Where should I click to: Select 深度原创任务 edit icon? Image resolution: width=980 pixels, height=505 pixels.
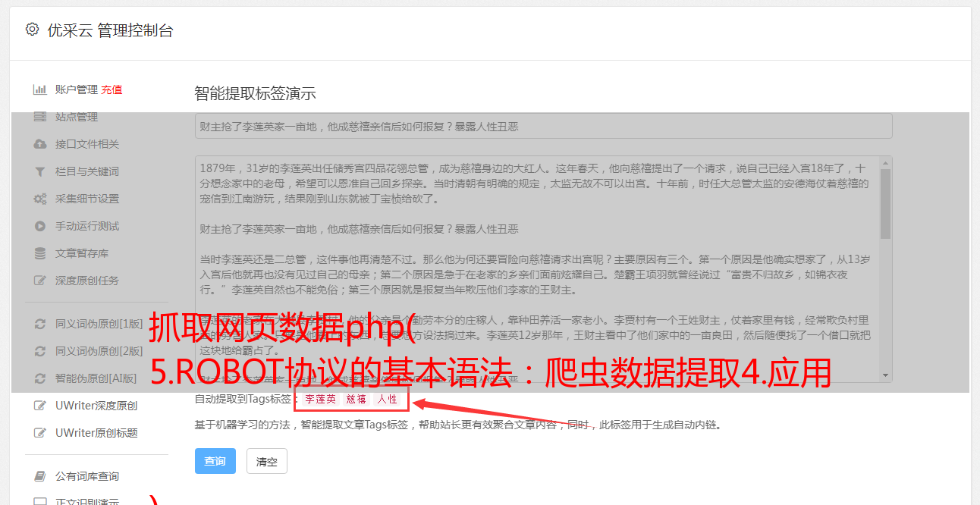(x=40, y=281)
